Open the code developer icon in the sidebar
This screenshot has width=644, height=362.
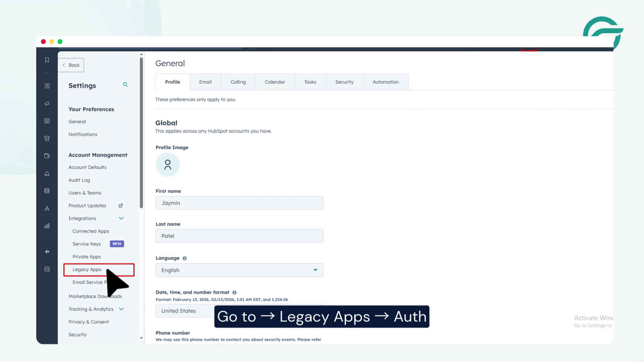[x=47, y=269]
